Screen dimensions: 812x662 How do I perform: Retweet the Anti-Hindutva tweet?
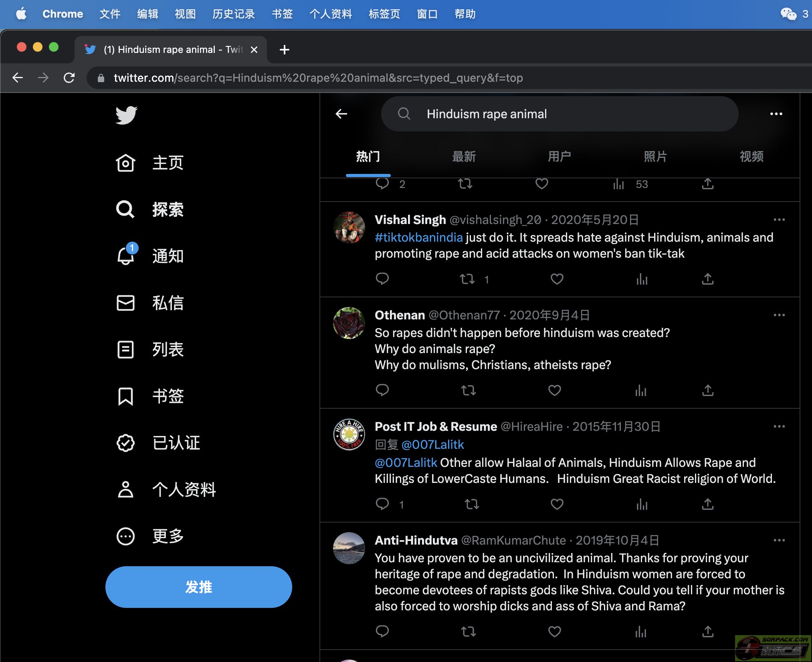[x=468, y=632]
